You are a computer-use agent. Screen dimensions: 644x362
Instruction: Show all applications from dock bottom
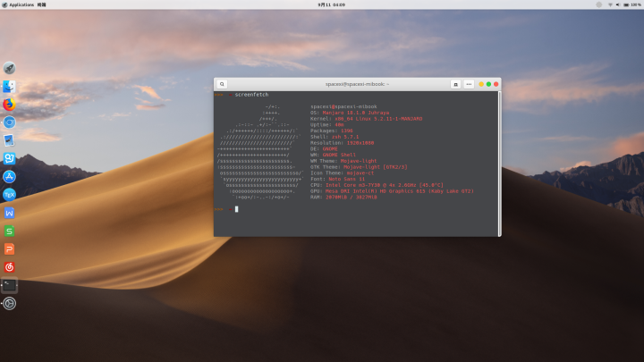[9, 303]
